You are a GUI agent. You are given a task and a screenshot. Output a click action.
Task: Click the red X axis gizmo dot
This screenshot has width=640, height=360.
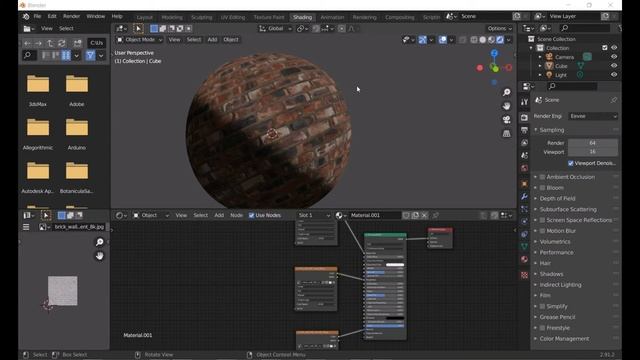point(480,68)
